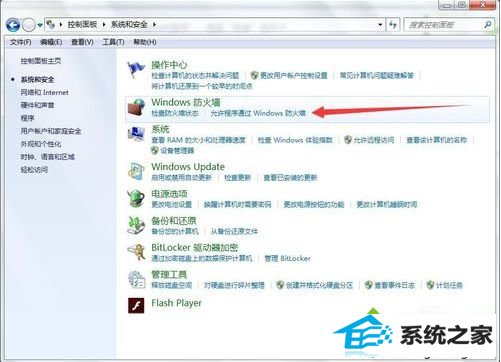Image resolution: width=501 pixels, height=362 pixels.
Task: Click 检查更新 link
Action: pos(237,178)
